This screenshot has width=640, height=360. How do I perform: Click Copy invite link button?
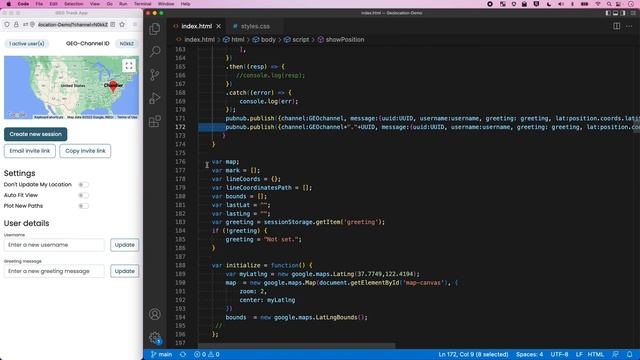tap(85, 151)
